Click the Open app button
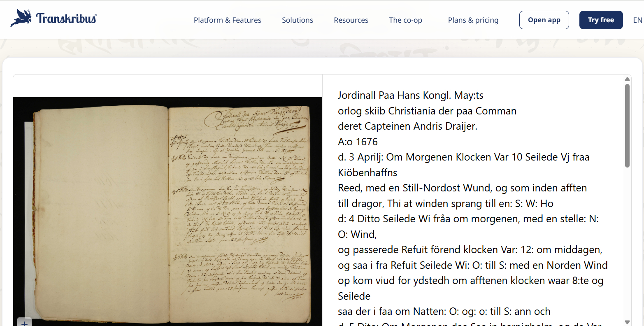This screenshot has height=326, width=644. point(544,20)
